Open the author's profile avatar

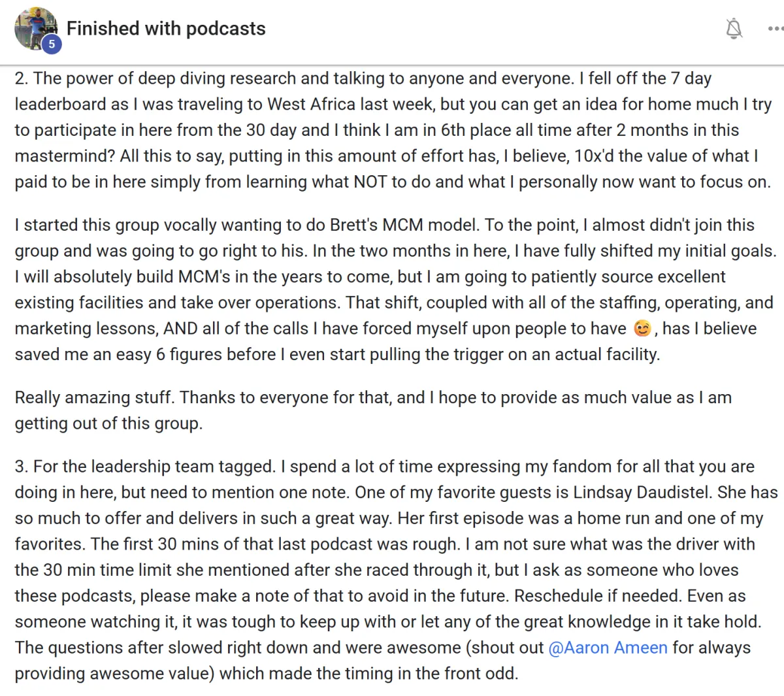[35, 29]
